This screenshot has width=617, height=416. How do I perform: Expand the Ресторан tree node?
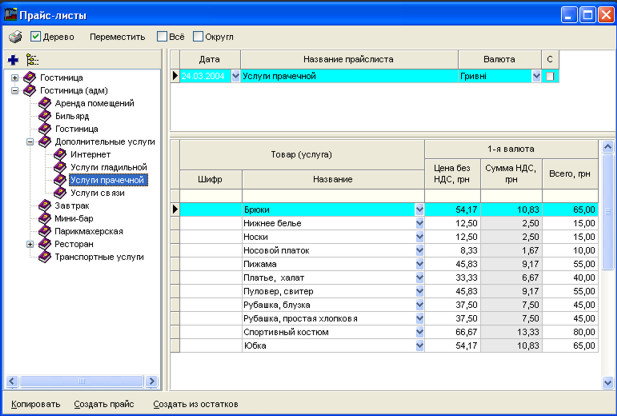[x=30, y=244]
